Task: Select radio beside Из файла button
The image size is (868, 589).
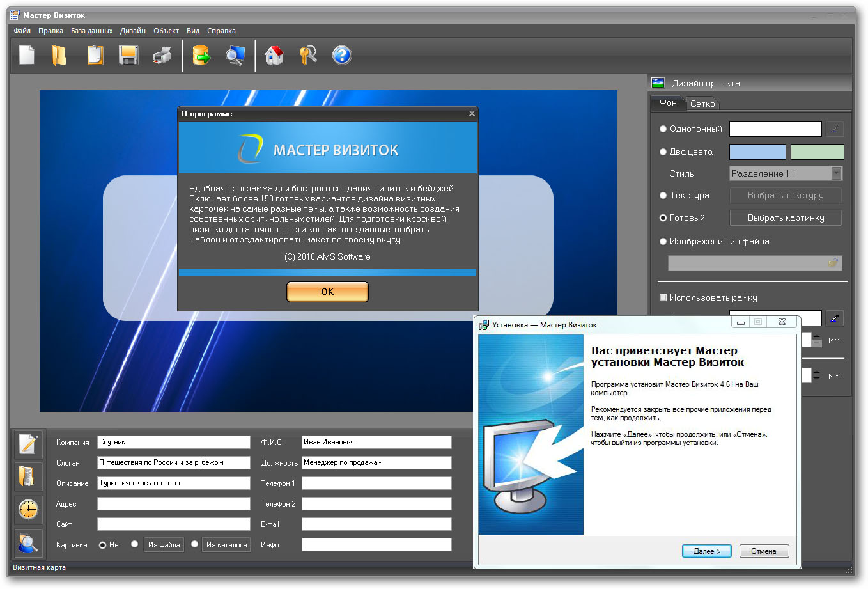Action: [x=134, y=545]
